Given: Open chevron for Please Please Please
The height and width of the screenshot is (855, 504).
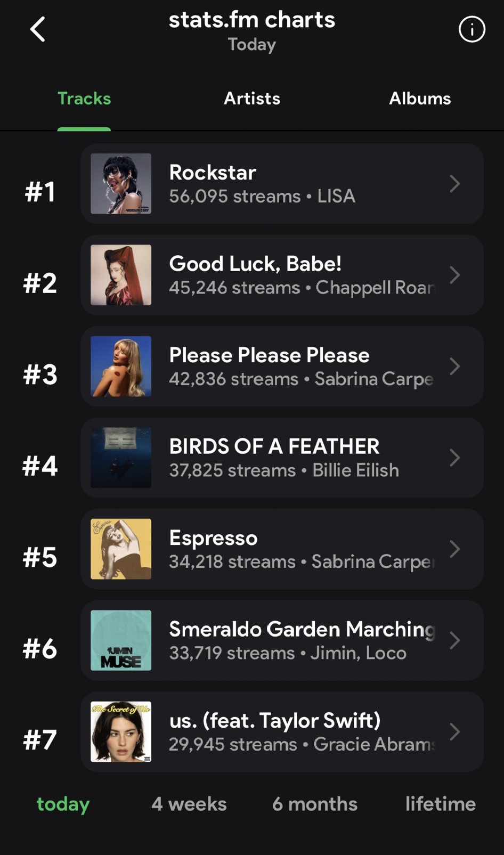Looking at the screenshot, I should click(454, 367).
